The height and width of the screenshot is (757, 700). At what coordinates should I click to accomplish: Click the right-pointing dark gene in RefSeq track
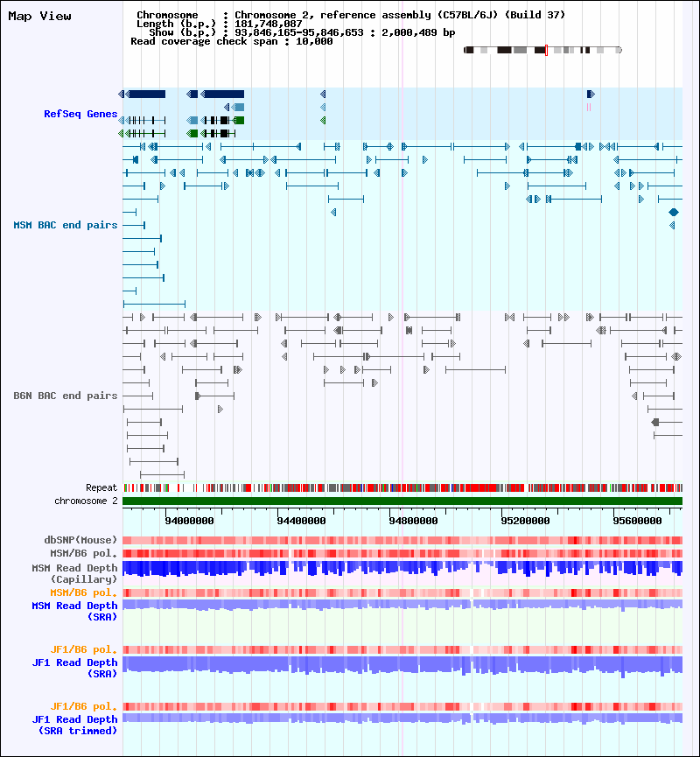click(x=591, y=95)
